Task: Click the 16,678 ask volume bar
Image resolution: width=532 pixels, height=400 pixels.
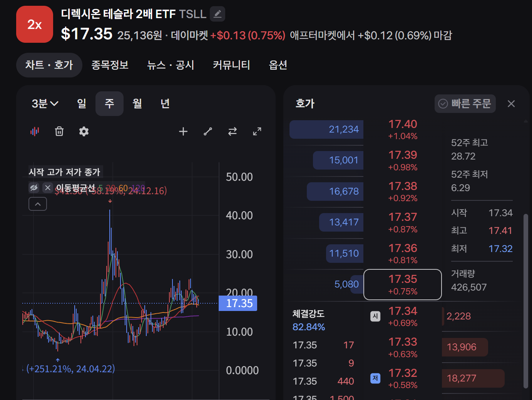Action: coord(335,192)
